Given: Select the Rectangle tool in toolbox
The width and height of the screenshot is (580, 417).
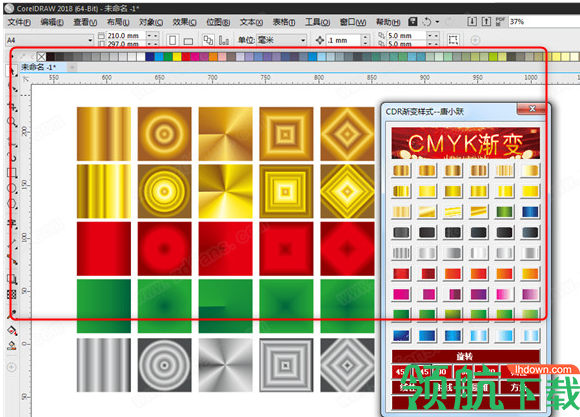Looking at the screenshot, I should 12,172.
